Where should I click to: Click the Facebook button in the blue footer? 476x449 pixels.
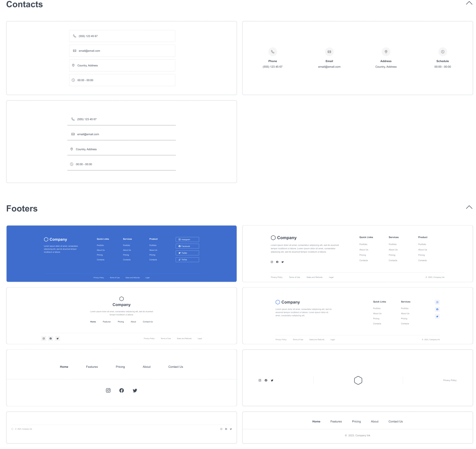tap(187, 246)
